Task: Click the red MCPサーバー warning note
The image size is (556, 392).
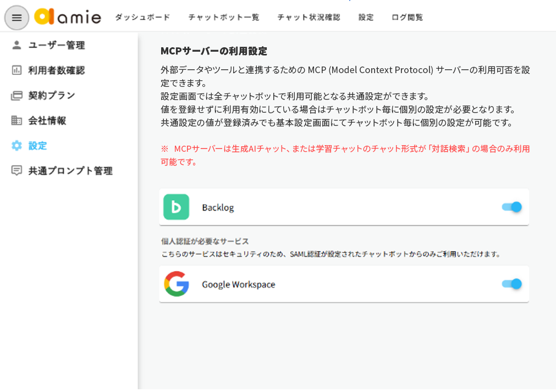Action: 345,155
